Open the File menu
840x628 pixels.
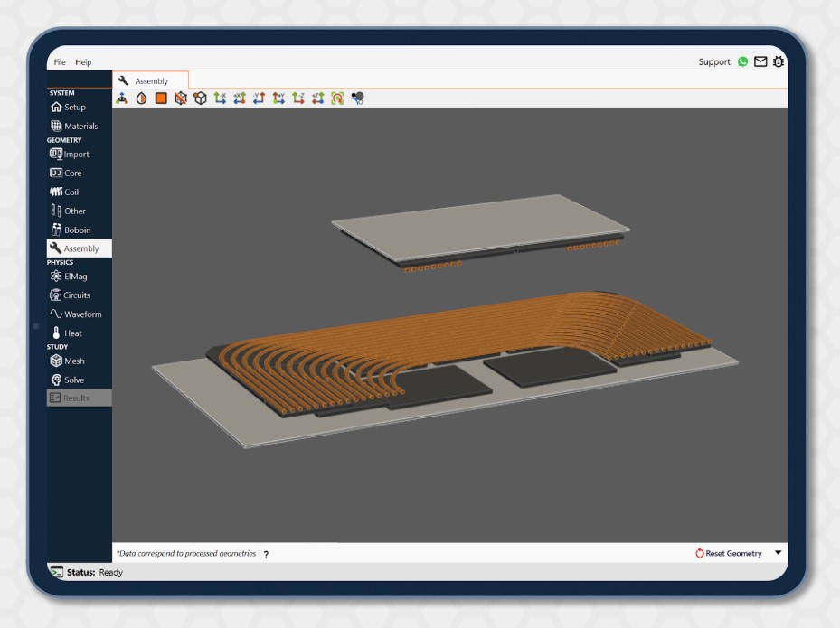point(59,61)
